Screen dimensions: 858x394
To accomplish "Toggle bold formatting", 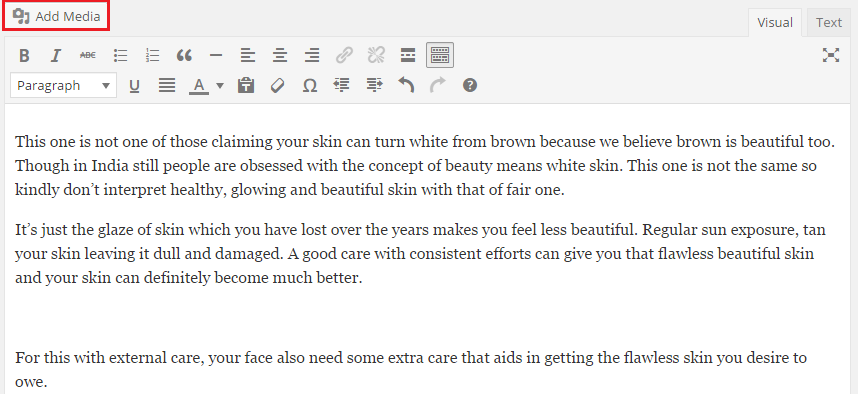I will (x=24, y=55).
